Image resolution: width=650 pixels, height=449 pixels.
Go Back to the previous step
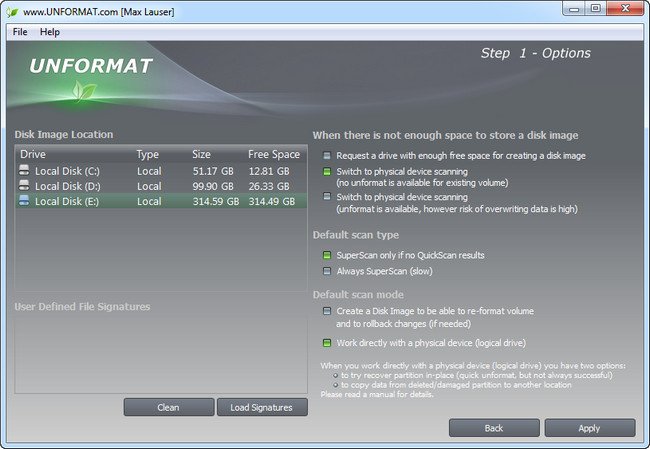coord(494,428)
